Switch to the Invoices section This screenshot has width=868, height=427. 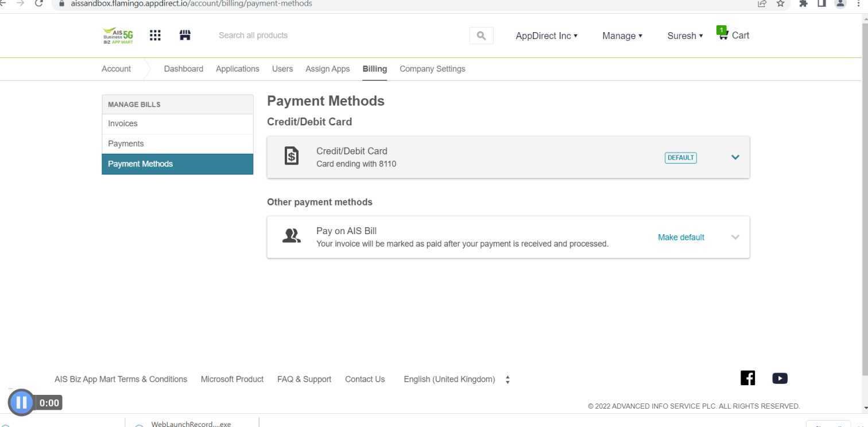point(122,123)
